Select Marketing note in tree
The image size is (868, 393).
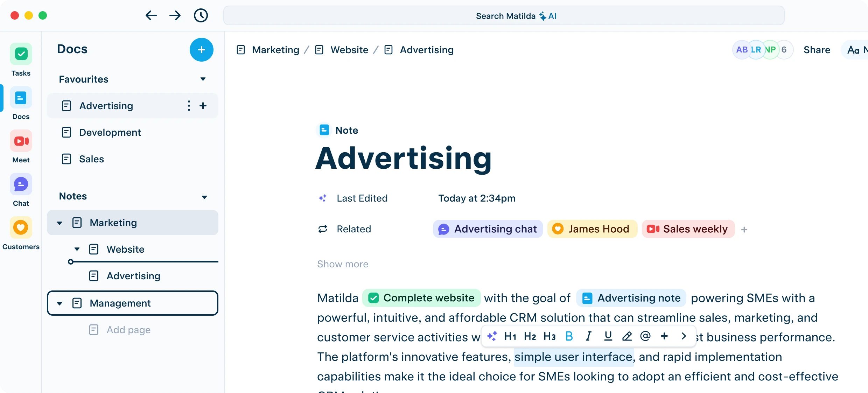click(132, 223)
